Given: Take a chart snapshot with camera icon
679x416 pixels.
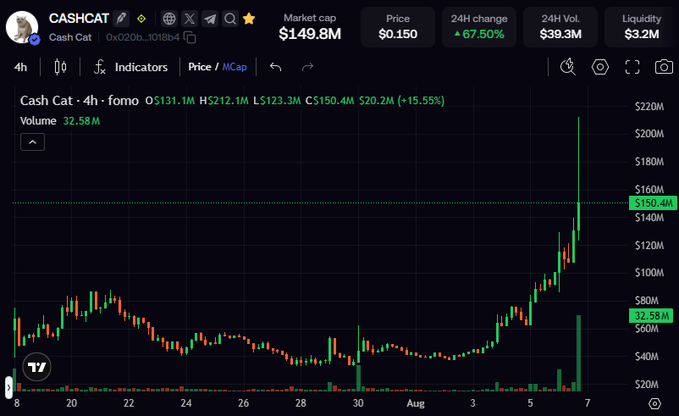Looking at the screenshot, I should (x=664, y=67).
